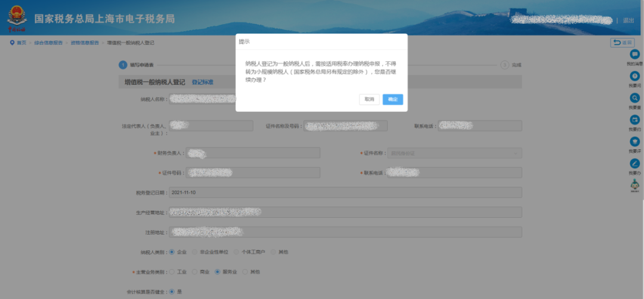Image resolution: width=644 pixels, height=299 pixels.
Task: Open the 我的消息 messages icon
Action: pyautogui.click(x=634, y=54)
